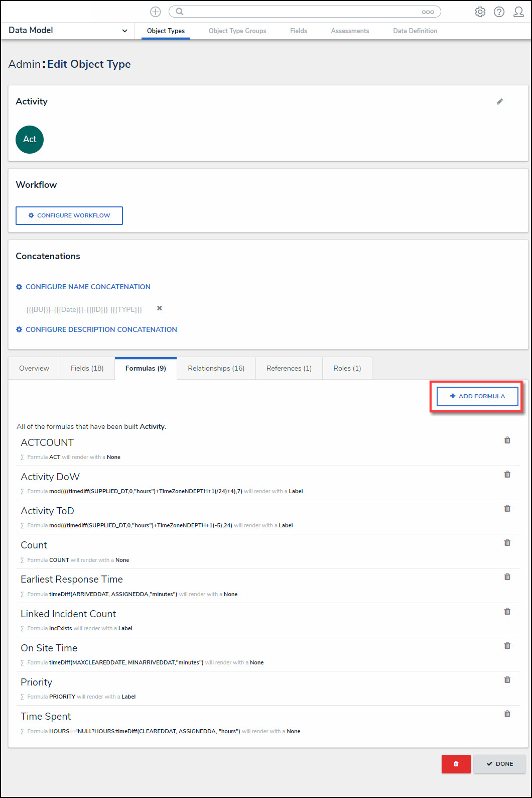Click the plus-circle quick add icon
The image size is (532, 798).
[x=156, y=12]
